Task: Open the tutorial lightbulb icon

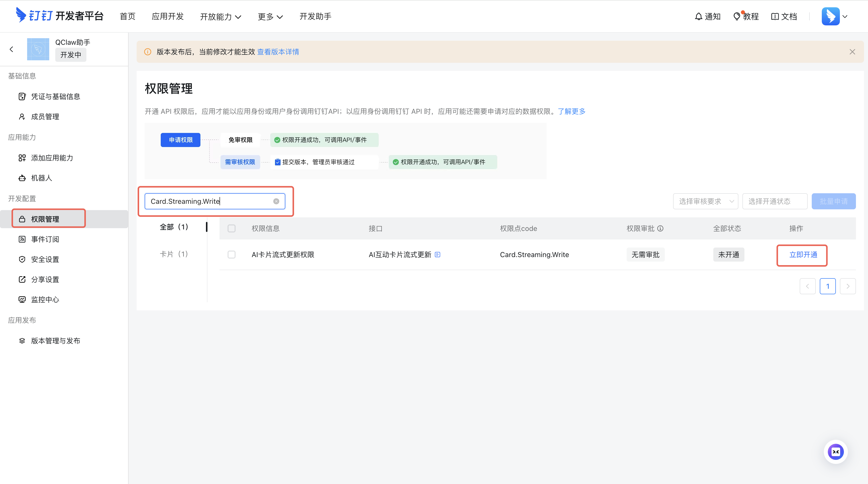Action: (x=737, y=16)
